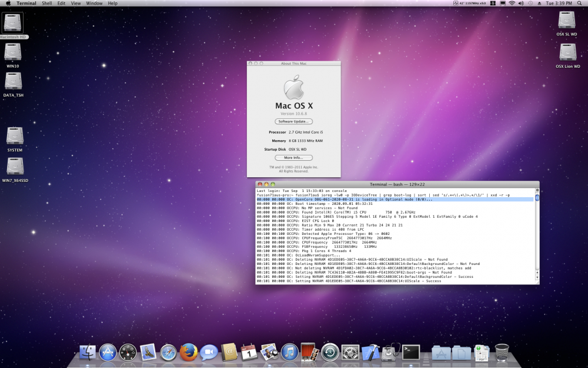Click Terminal scrollbar down arrow
This screenshot has width=588, height=368.
537,277
